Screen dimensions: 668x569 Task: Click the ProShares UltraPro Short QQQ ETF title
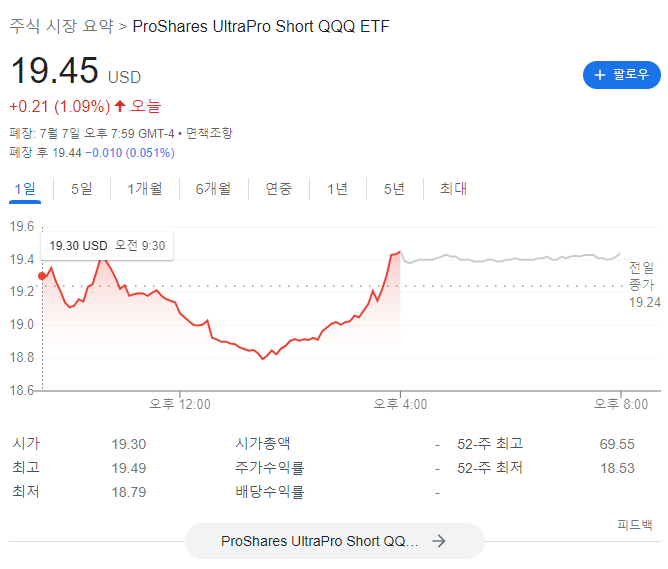tap(261, 26)
